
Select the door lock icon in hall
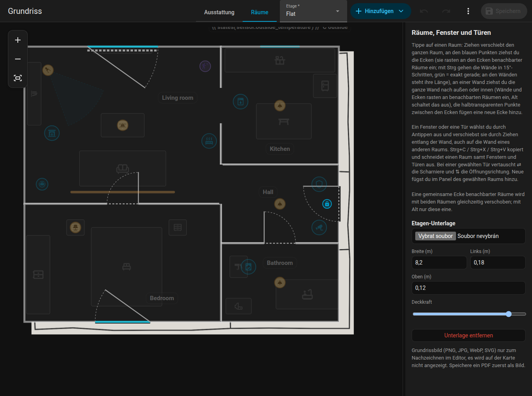(327, 204)
